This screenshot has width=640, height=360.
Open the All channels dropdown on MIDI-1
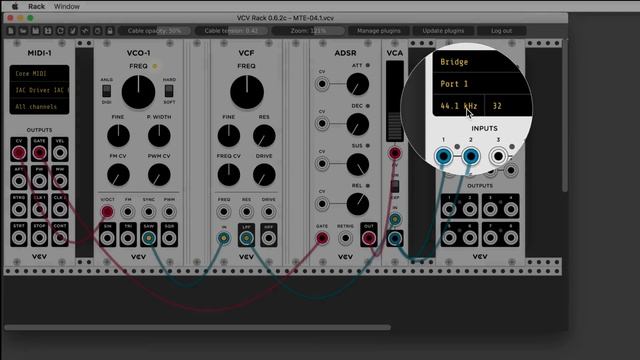39,107
